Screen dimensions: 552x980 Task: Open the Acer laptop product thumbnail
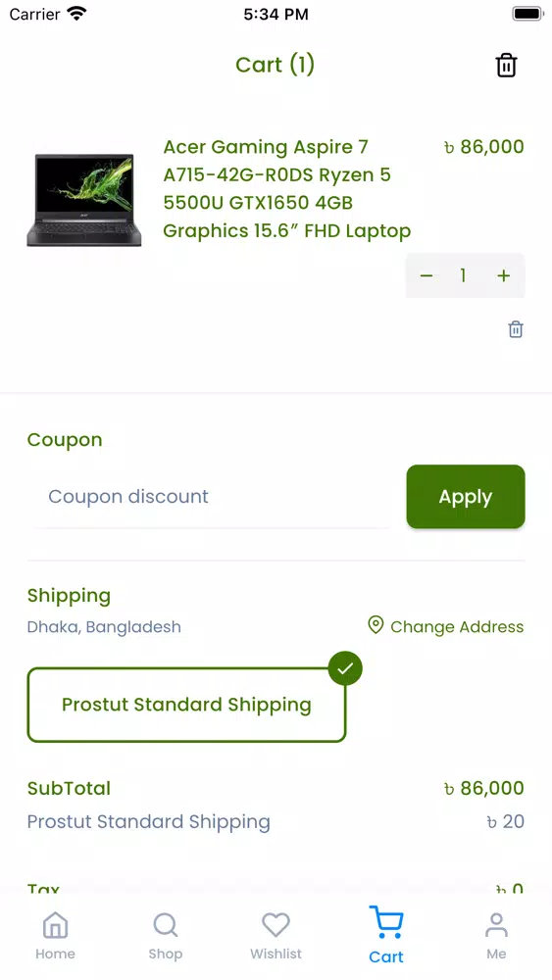coord(83,200)
